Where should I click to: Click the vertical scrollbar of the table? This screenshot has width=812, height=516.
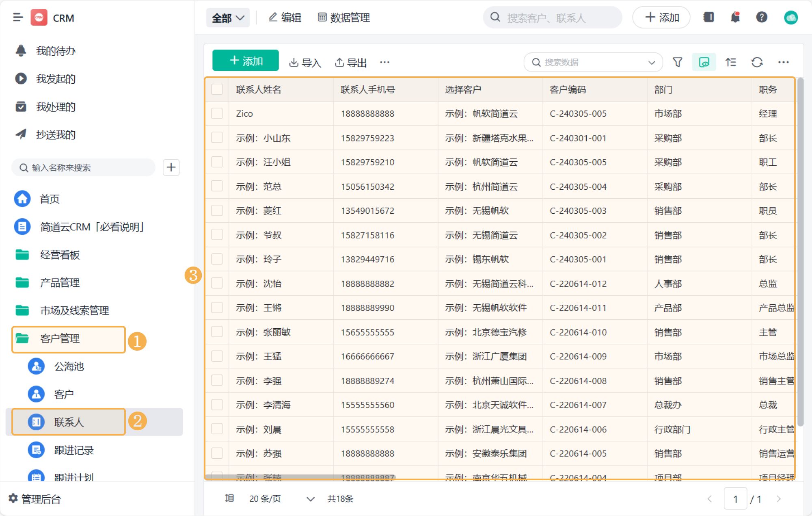tap(800, 252)
